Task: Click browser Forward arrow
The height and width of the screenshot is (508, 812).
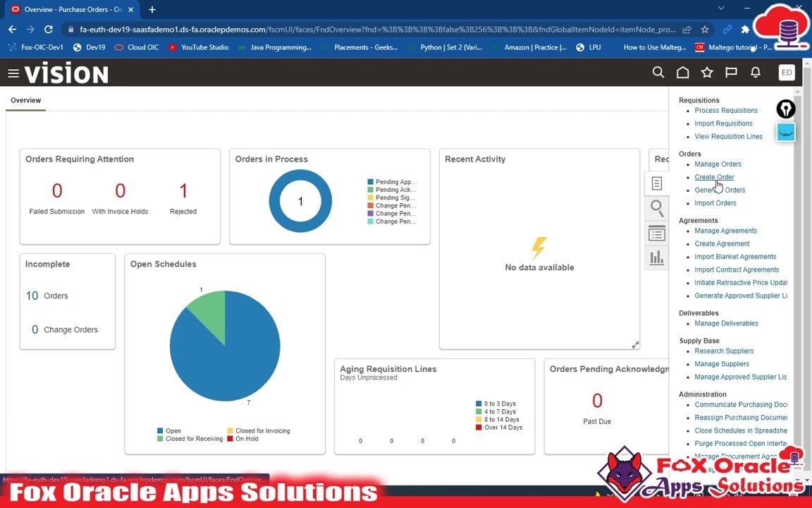Action: point(30,30)
